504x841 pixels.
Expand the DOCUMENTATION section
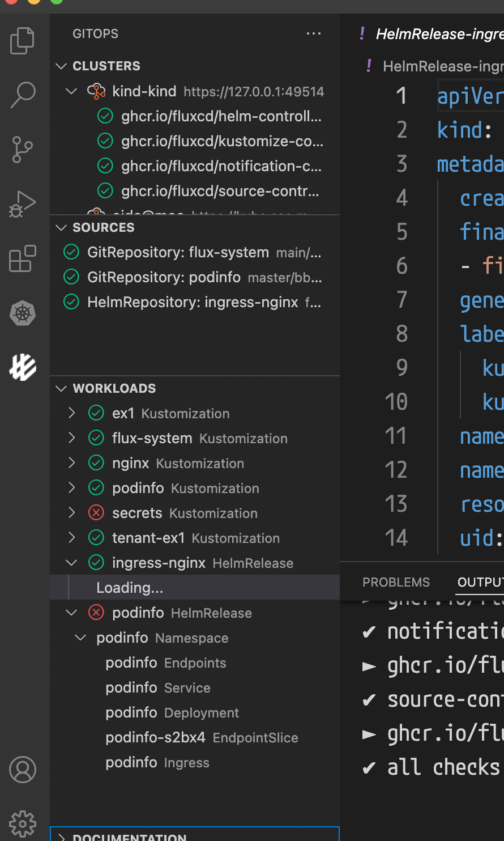pyautogui.click(x=61, y=837)
